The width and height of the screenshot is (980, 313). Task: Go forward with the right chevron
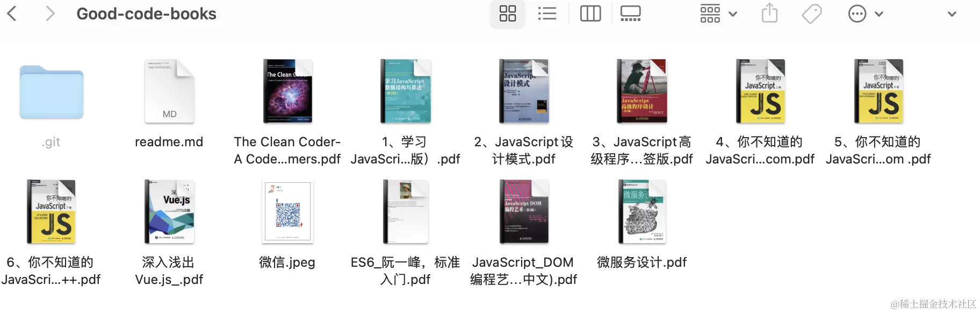50,13
